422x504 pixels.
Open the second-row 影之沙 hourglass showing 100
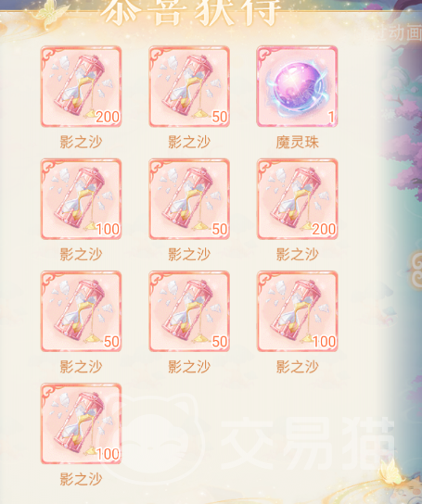[x=81, y=198]
